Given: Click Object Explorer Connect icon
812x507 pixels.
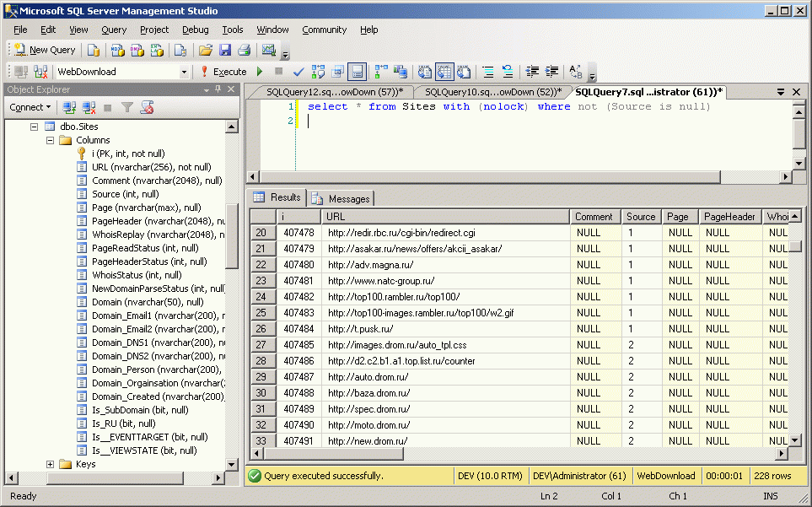Looking at the screenshot, I should [x=69, y=107].
